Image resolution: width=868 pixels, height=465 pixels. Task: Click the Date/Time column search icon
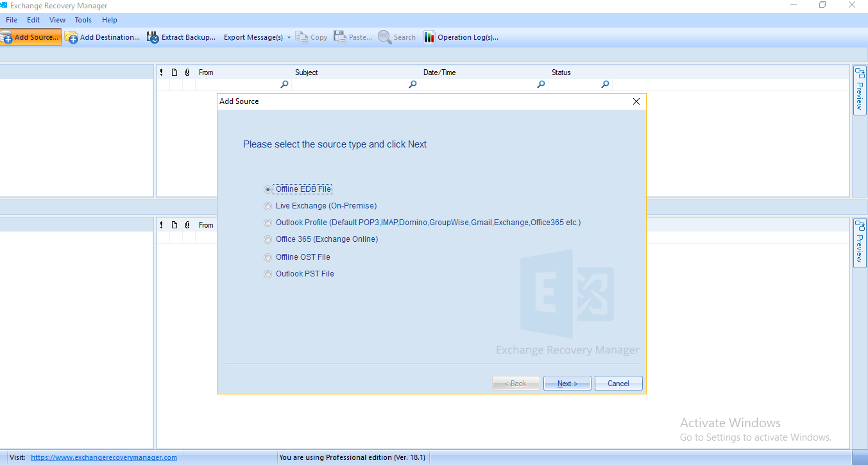tap(541, 84)
